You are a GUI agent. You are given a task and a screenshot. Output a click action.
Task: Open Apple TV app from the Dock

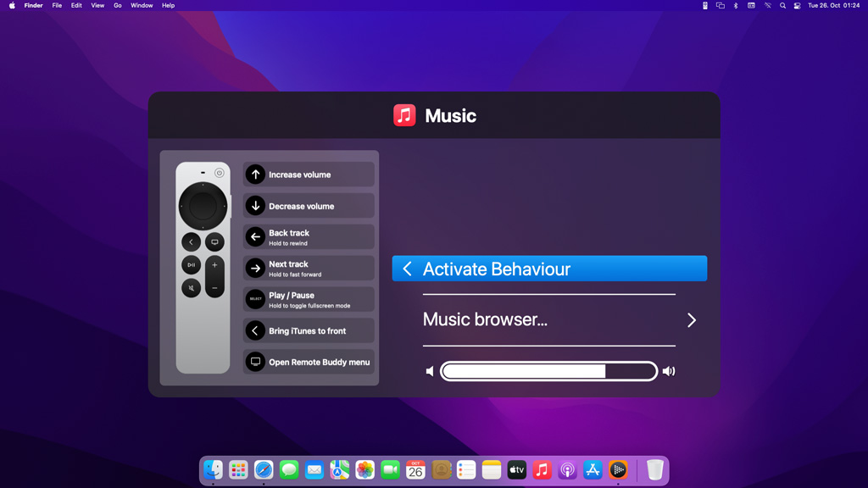coord(516,469)
